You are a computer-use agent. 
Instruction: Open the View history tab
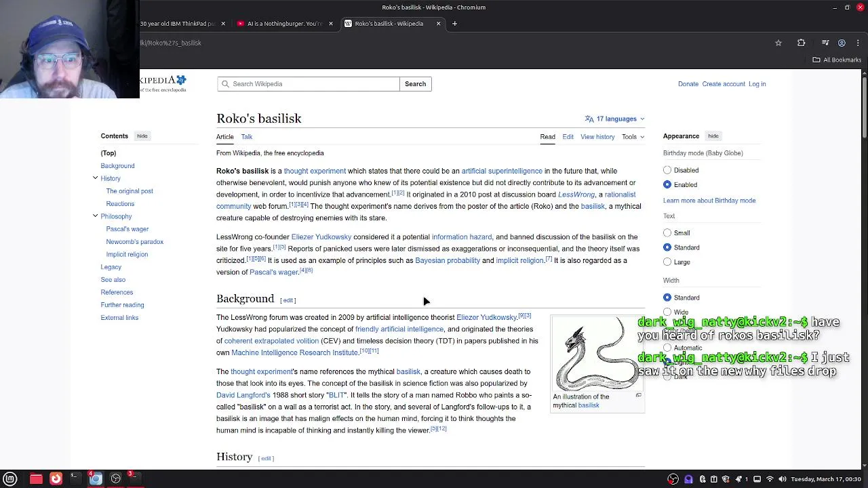tap(597, 137)
